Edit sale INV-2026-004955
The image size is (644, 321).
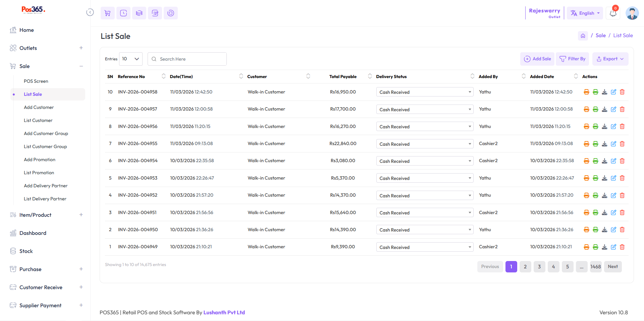pyautogui.click(x=613, y=144)
